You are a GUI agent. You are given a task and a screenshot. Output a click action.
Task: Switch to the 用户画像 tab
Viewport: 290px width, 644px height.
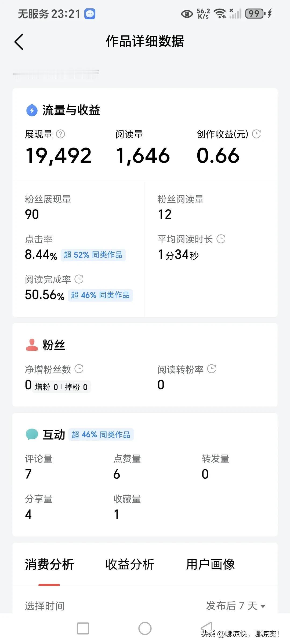click(211, 564)
